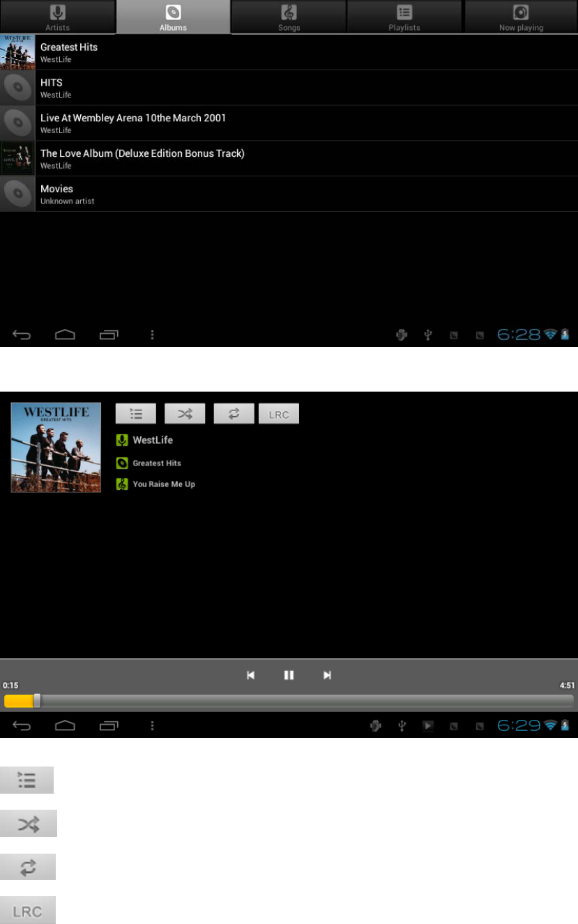
Task: Click the large Westlife album art in player
Action: point(56,447)
